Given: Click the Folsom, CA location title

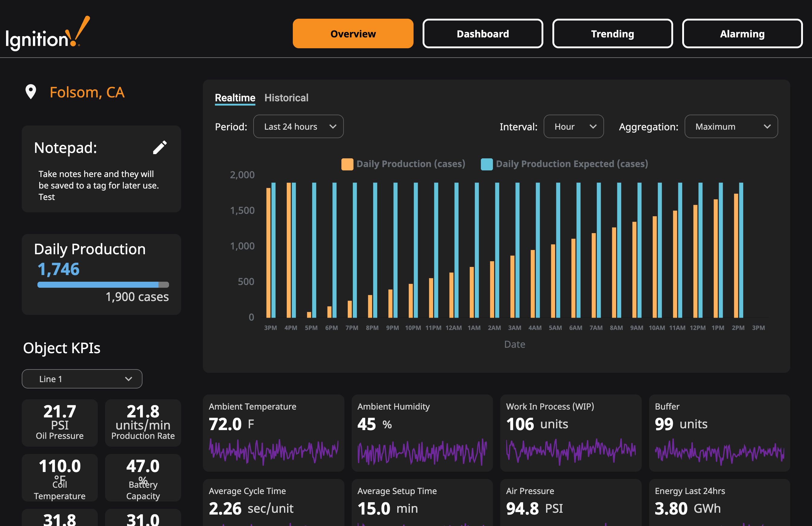Looking at the screenshot, I should pos(87,92).
